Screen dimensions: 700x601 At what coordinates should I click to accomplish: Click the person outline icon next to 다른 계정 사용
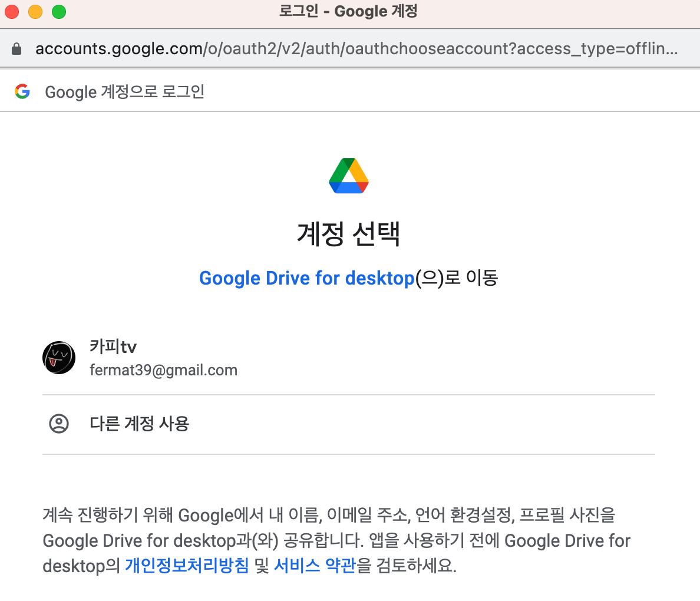point(59,424)
